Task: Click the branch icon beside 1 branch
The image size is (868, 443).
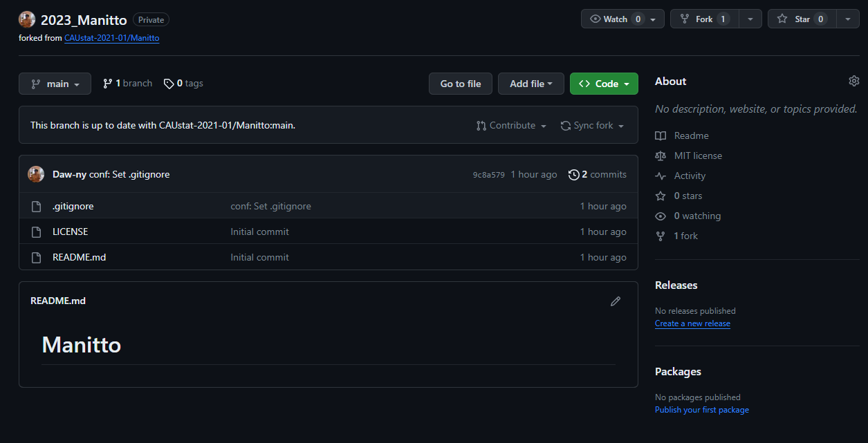Action: (x=107, y=84)
